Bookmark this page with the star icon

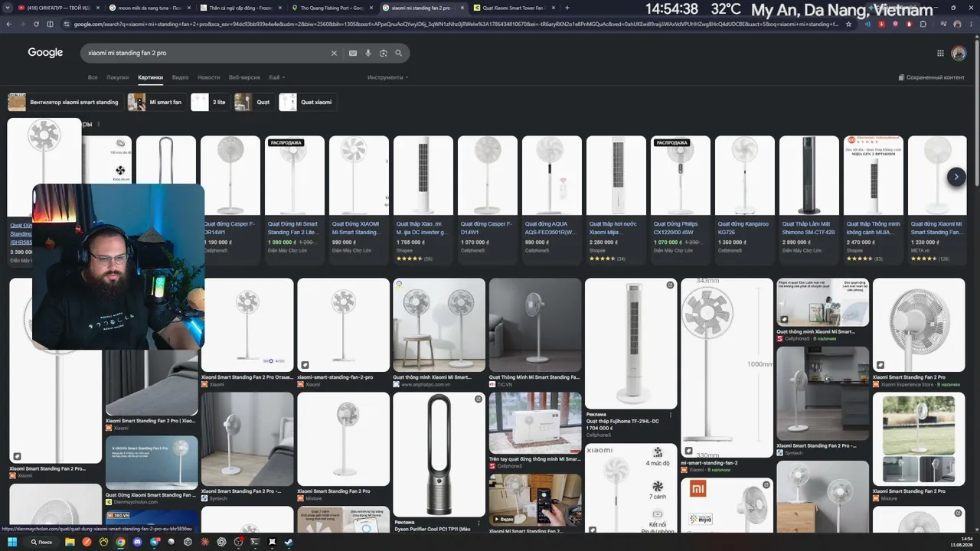pos(848,24)
